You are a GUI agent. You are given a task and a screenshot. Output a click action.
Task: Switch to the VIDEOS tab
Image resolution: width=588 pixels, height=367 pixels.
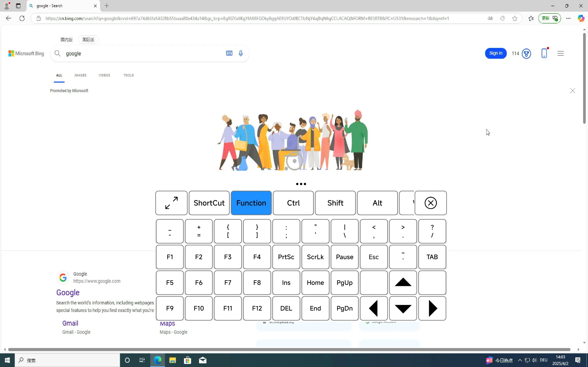pos(104,75)
